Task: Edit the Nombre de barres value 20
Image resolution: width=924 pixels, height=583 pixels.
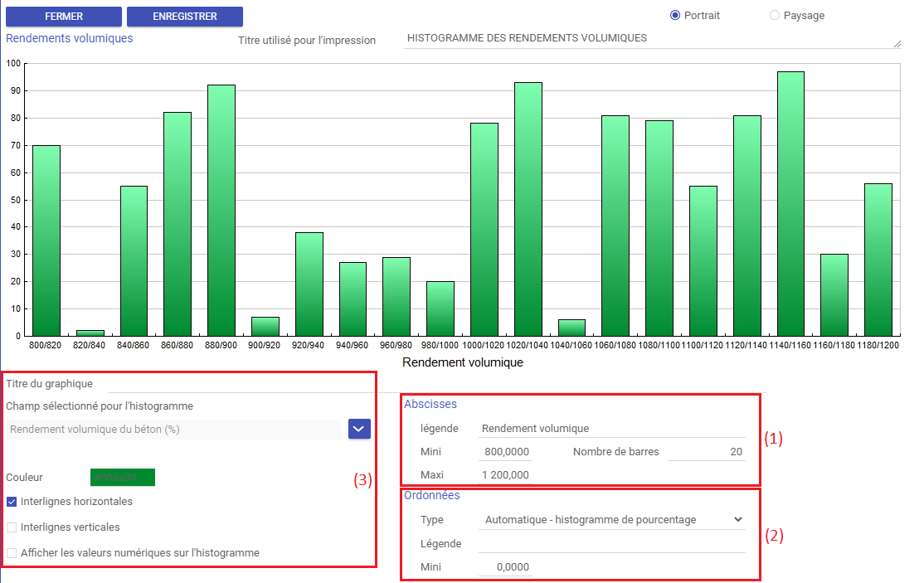Action: pos(708,452)
